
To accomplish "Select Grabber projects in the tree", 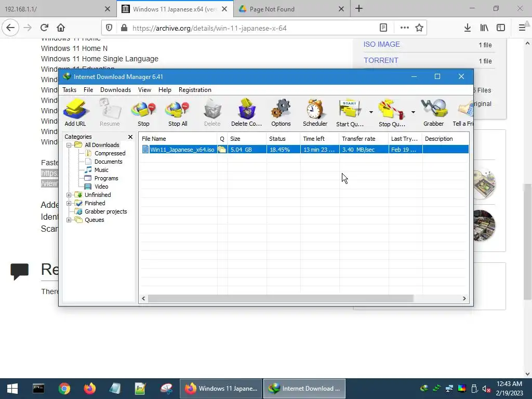I will click(105, 211).
